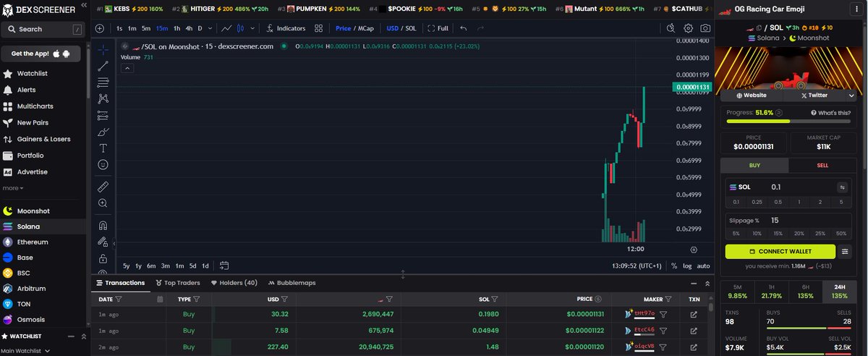The height and width of the screenshot is (356, 868).
Task: Filter by maker EtcC46
Action: point(663,330)
